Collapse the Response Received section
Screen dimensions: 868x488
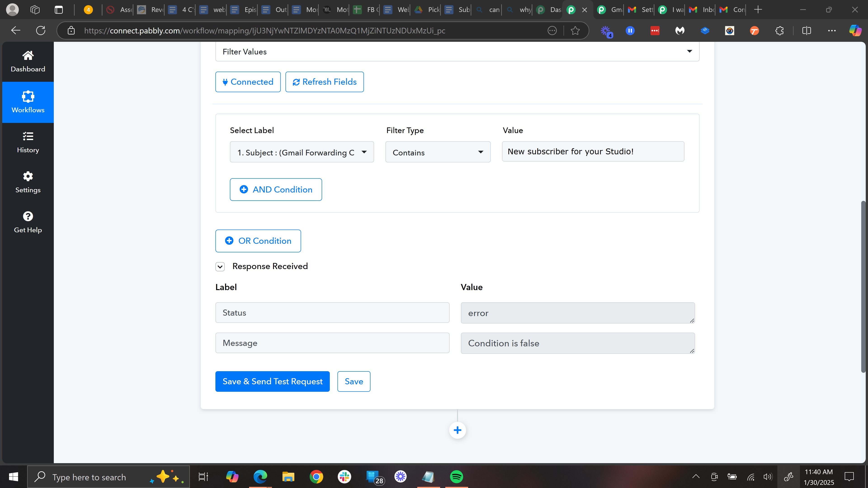click(220, 267)
